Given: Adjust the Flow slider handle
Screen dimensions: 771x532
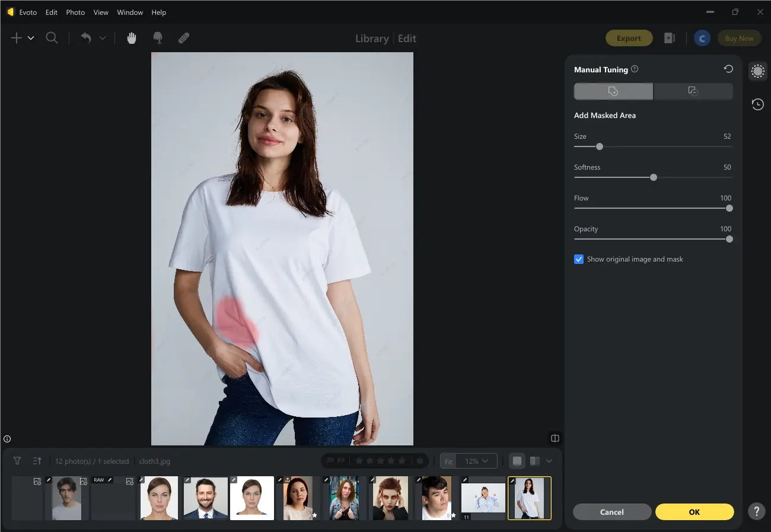Looking at the screenshot, I should coord(729,208).
